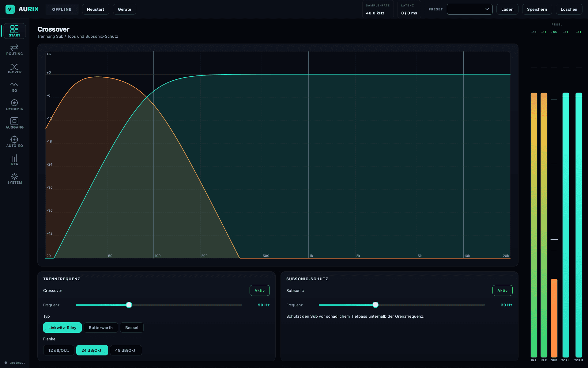Screen dimensions: 588x368
Task: Open the Ausgang output icon
Action: (14, 121)
